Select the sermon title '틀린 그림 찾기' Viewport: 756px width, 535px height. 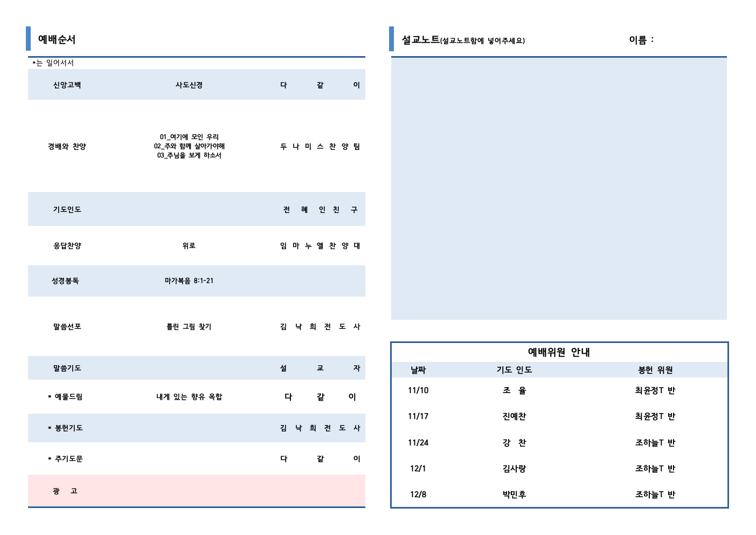(x=189, y=326)
